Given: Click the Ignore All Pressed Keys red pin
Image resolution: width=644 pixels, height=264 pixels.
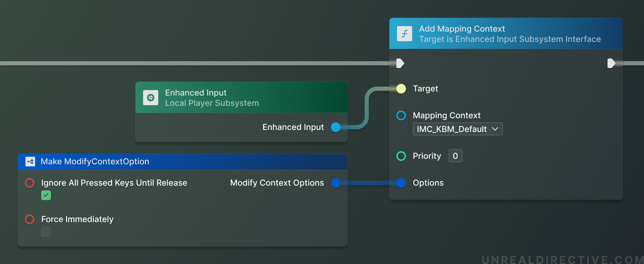Looking at the screenshot, I should pyautogui.click(x=30, y=183).
